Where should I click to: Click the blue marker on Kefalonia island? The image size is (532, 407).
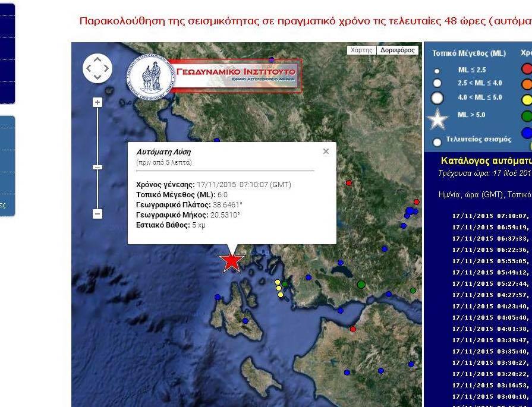245,320
